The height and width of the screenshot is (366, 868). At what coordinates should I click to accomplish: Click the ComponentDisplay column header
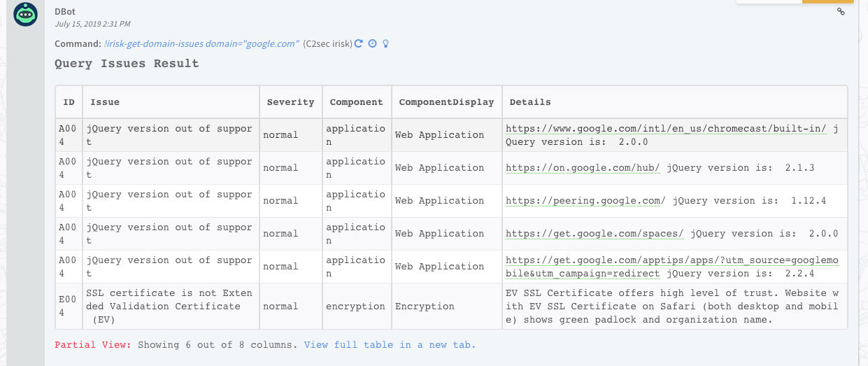[x=446, y=102]
